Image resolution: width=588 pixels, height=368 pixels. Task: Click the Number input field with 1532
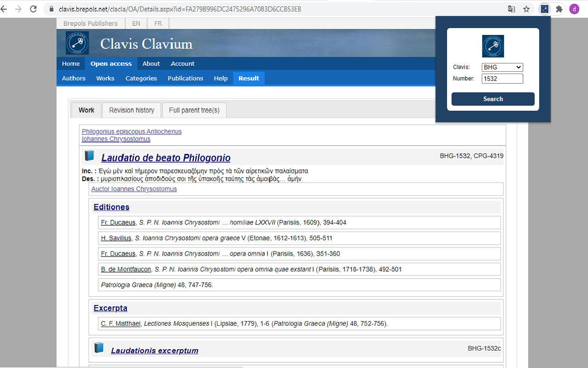click(503, 79)
